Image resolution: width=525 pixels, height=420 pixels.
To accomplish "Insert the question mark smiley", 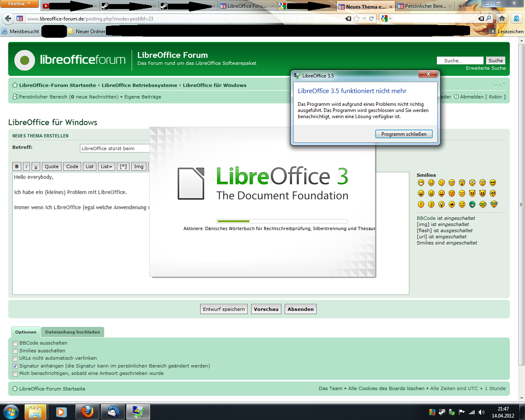I will coord(431,204).
